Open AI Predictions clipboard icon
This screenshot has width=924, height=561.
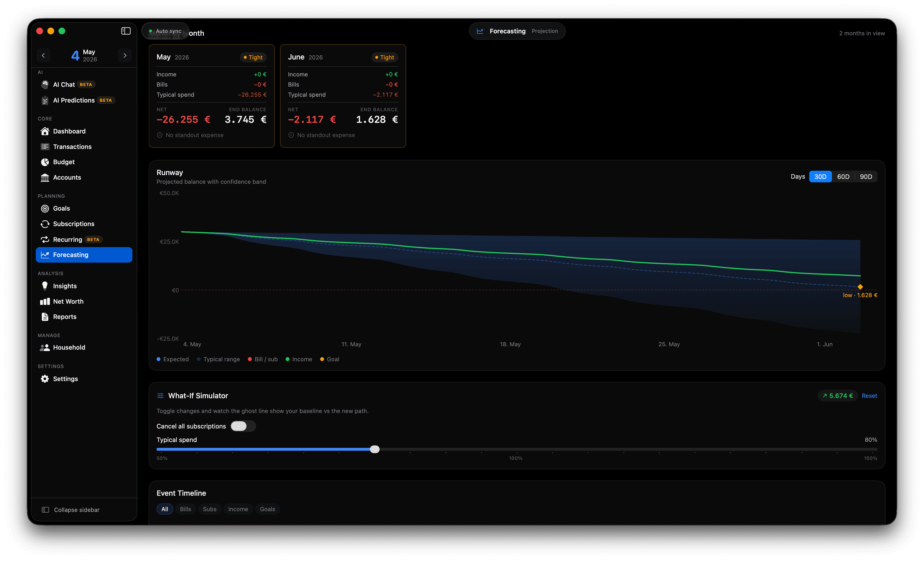[x=45, y=100]
